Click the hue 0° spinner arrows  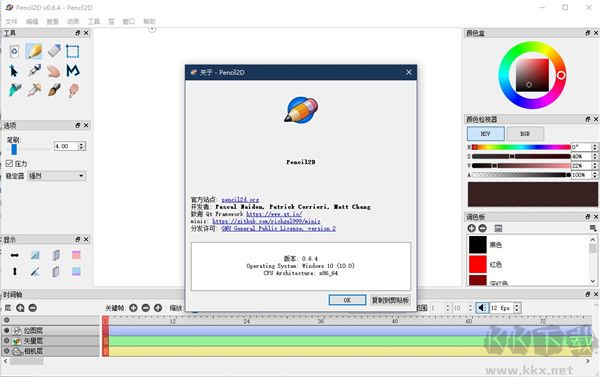click(x=594, y=147)
